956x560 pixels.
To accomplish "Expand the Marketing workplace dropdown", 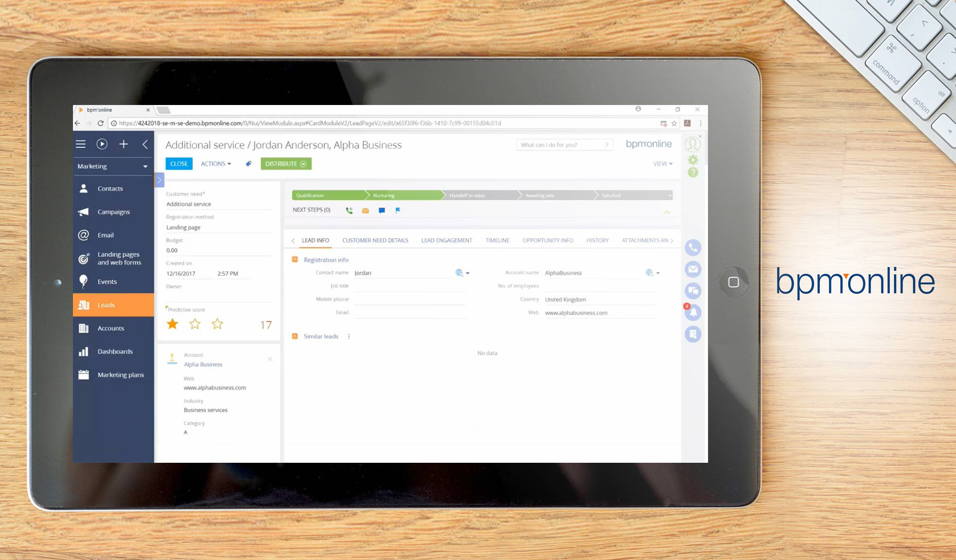I will 145,166.
